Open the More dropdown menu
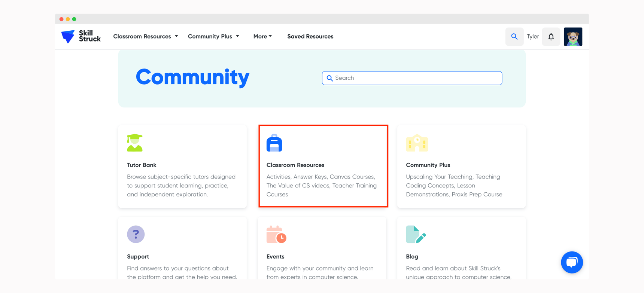Image resolution: width=644 pixels, height=293 pixels. point(262,36)
